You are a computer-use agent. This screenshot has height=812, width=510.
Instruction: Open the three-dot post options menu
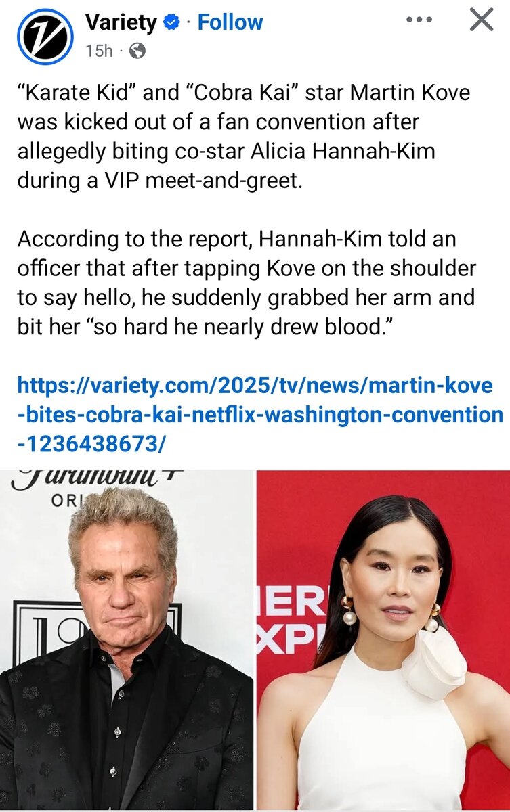(419, 20)
